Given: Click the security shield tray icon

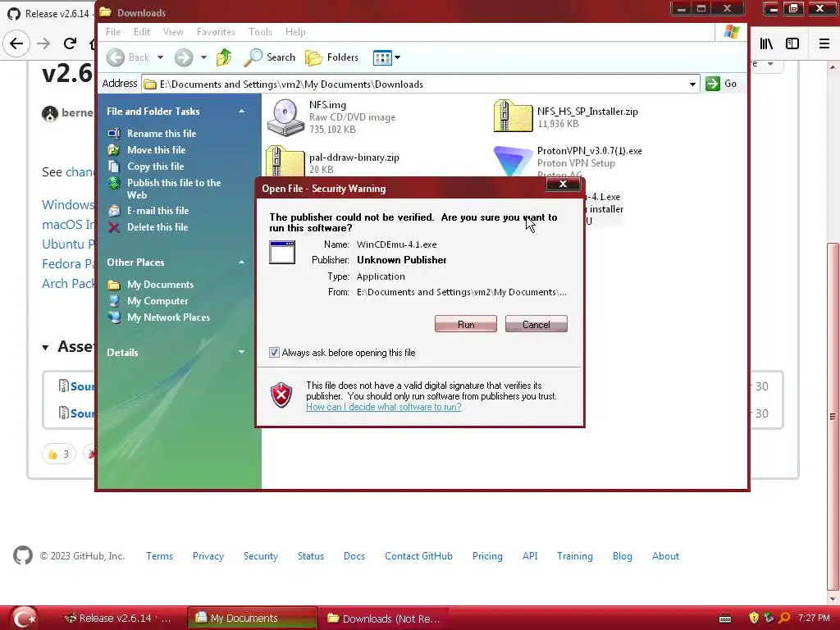Looking at the screenshot, I should tap(755, 618).
